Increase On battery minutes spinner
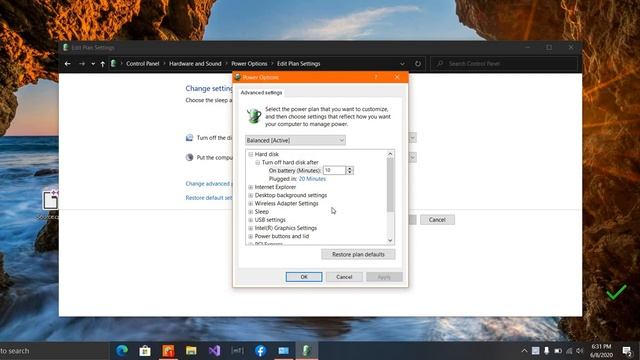The height and width of the screenshot is (360, 640). tap(349, 168)
